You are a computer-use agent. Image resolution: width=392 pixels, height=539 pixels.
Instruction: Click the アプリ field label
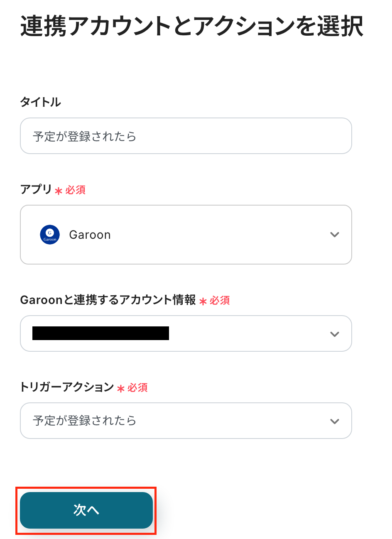36,189
